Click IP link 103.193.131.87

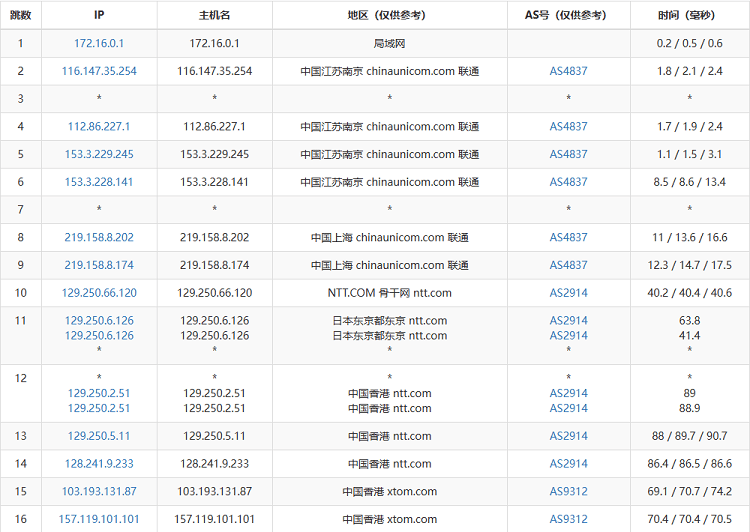click(x=99, y=492)
